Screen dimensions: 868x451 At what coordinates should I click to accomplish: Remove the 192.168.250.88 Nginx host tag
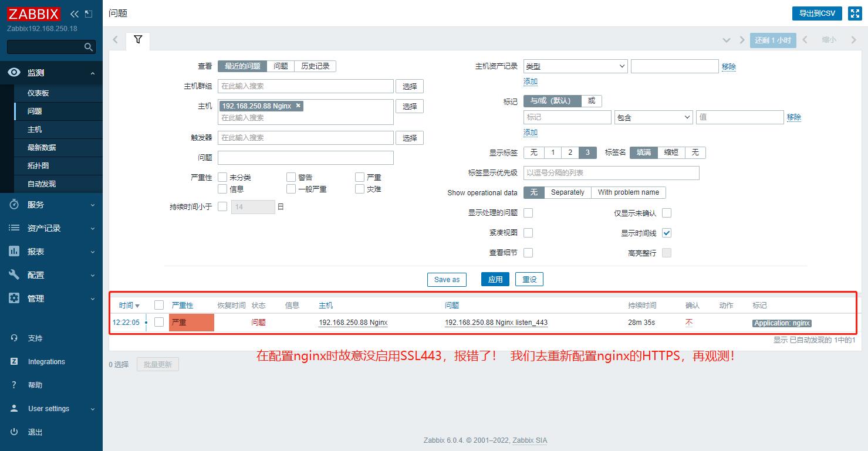tap(298, 106)
